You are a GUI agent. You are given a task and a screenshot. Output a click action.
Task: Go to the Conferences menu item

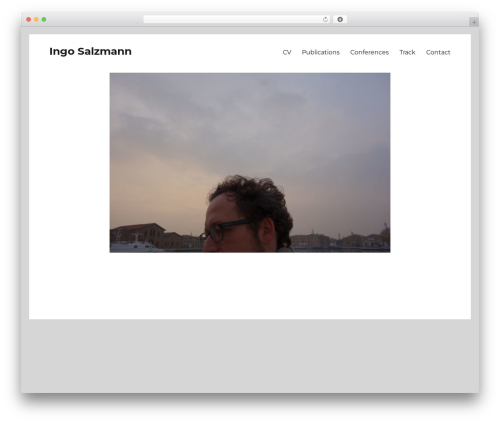[369, 52]
